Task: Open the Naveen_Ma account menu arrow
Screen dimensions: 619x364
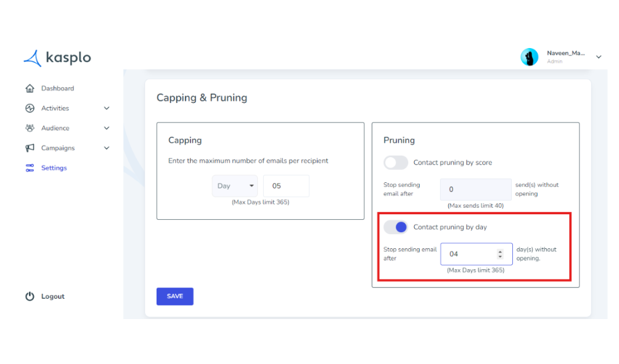Action: click(599, 57)
